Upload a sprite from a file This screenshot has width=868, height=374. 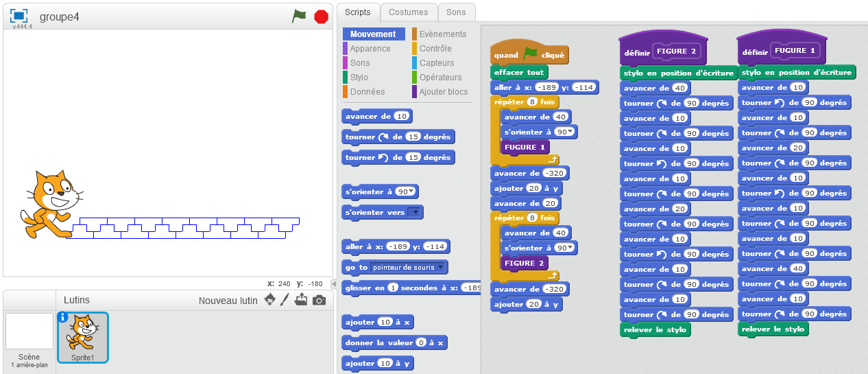(x=301, y=300)
